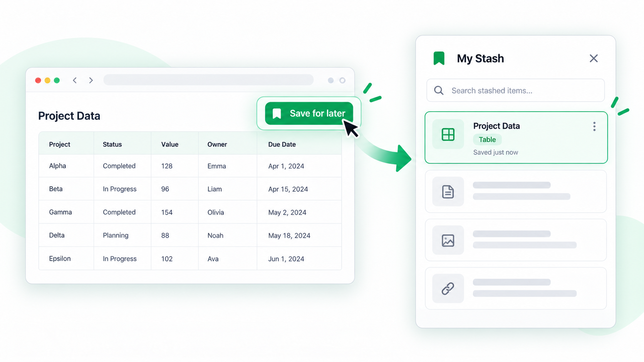Click the yellow window dot

47,80
